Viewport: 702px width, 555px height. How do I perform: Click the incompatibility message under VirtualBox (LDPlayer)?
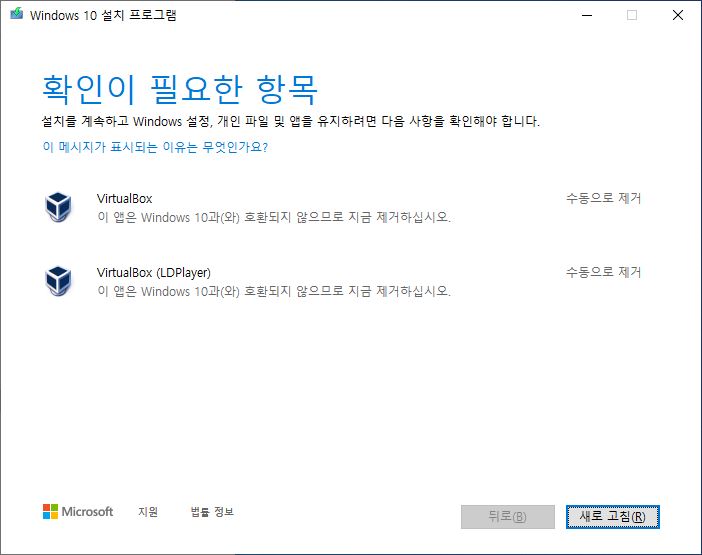(273, 291)
